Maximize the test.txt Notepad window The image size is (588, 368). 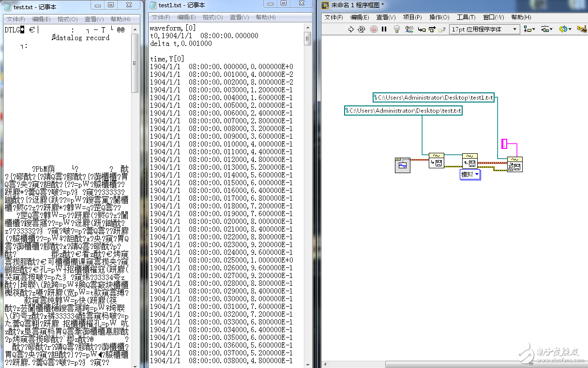click(x=111, y=5)
